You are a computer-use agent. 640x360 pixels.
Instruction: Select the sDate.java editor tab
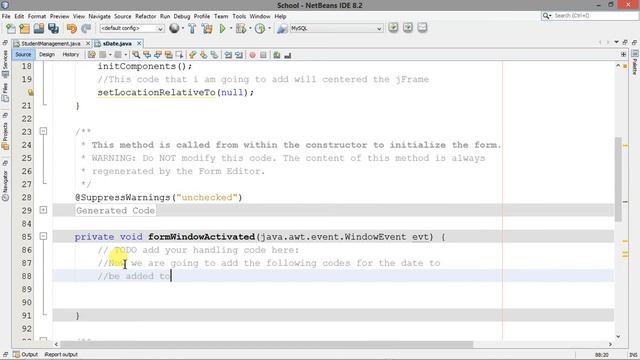(118, 43)
